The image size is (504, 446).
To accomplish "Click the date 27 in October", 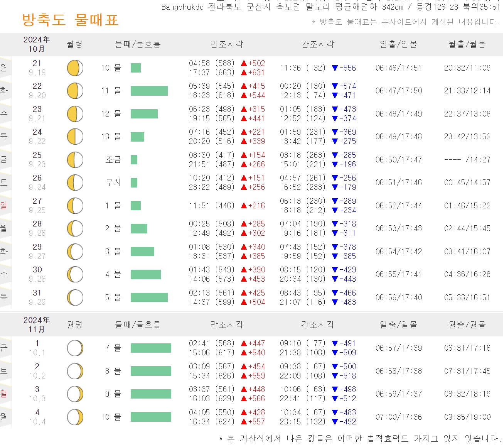I will [x=37, y=201].
